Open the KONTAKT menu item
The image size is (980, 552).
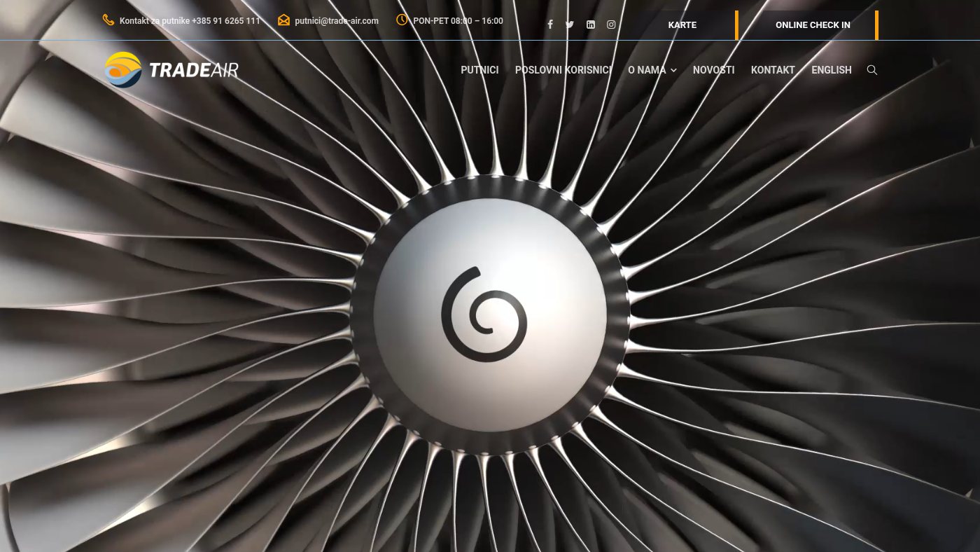(x=773, y=70)
